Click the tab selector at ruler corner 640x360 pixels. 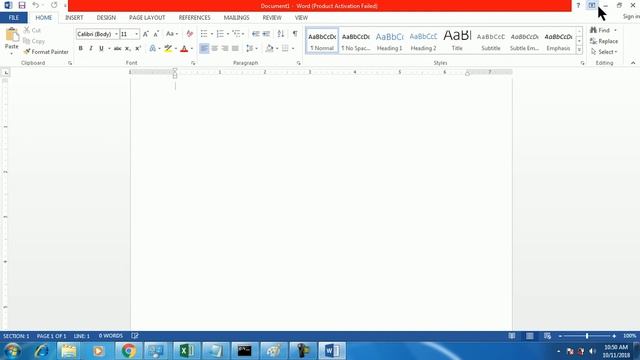point(6,73)
